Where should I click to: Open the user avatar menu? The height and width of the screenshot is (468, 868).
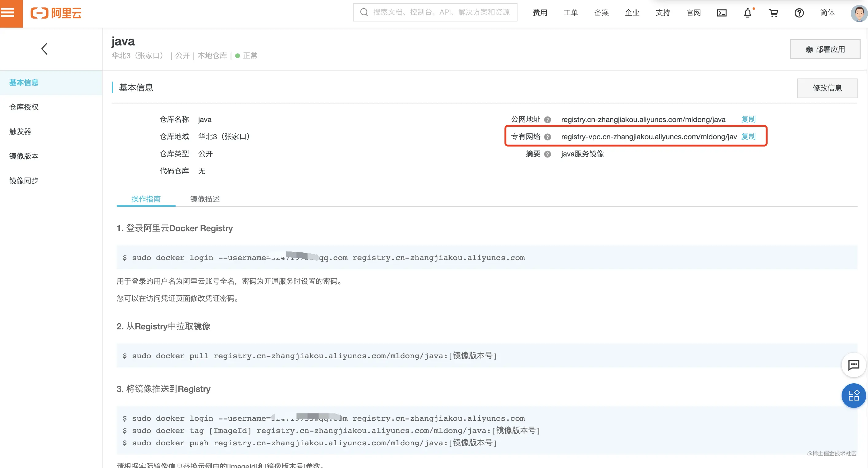pyautogui.click(x=858, y=13)
